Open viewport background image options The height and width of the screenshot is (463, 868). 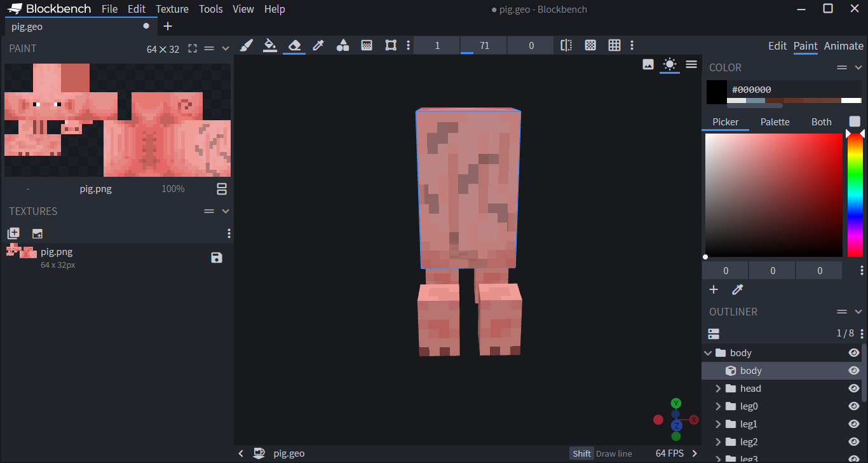[x=648, y=64]
